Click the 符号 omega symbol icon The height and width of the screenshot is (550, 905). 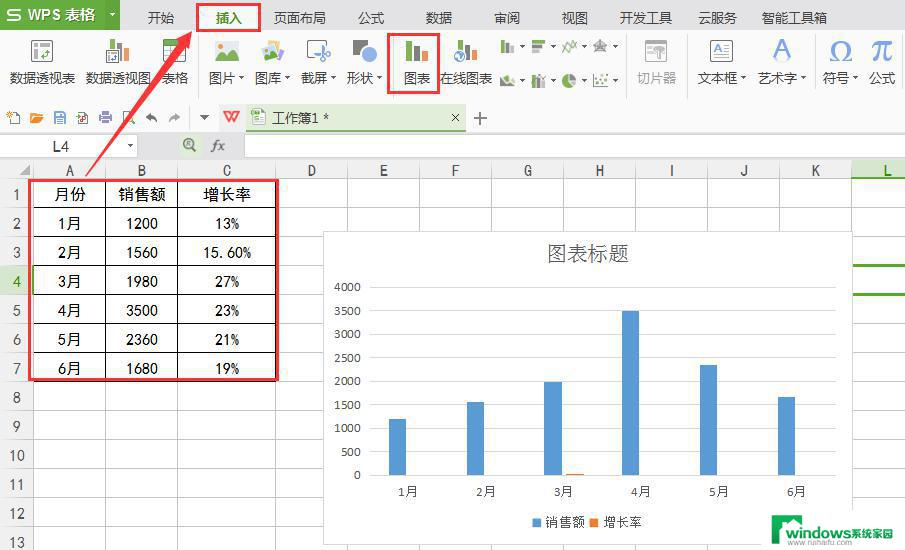pos(840,52)
